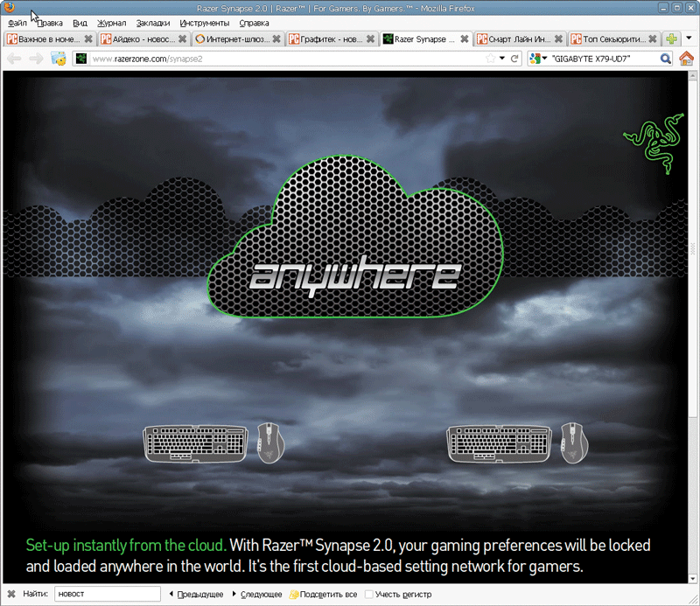Viewport: 700px width, 606px height.
Task: Open the Правка menu
Action: point(50,24)
